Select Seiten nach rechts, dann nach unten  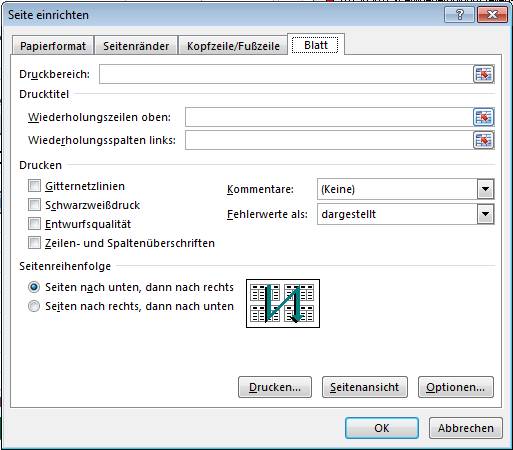tap(34, 306)
